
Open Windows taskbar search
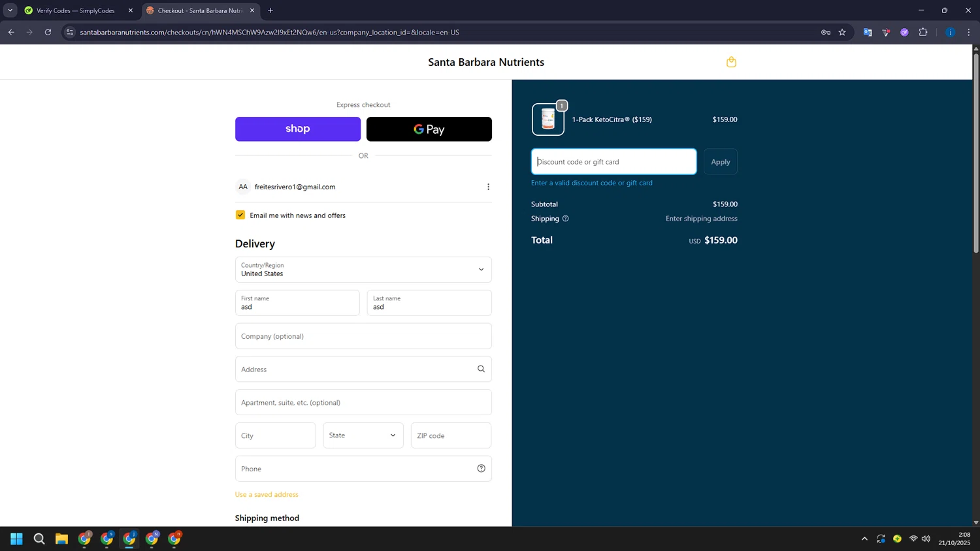pos(39,539)
